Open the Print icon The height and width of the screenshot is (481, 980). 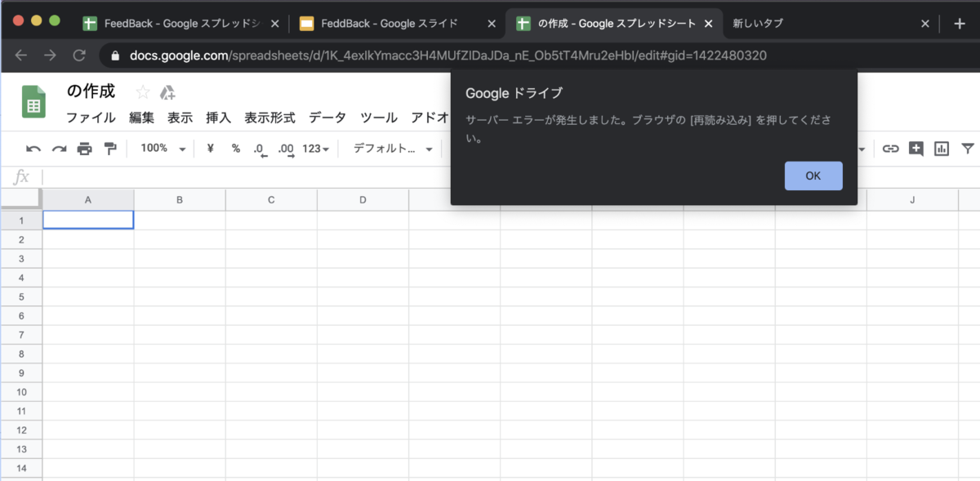(x=85, y=149)
